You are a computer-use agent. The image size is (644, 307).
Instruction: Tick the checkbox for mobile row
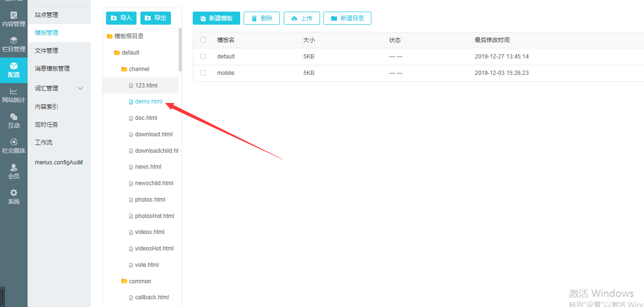coord(203,73)
